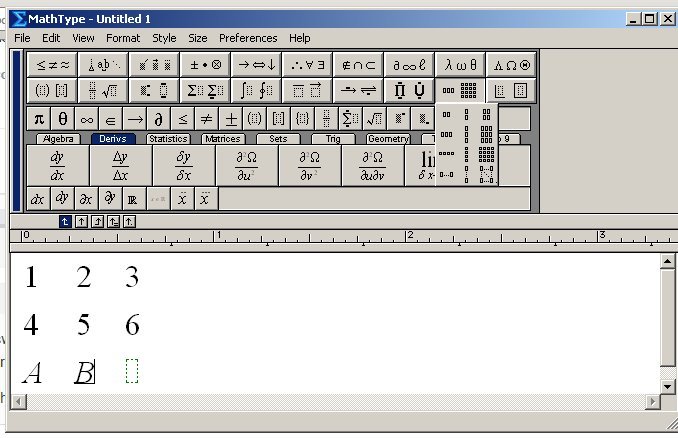Open the Format menu
The width and height of the screenshot is (678, 438).
[x=123, y=38]
